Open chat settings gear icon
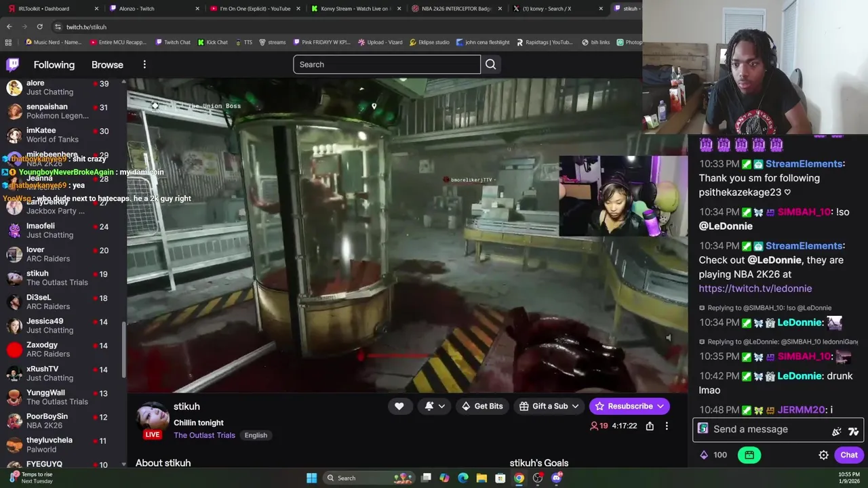This screenshot has height=488, width=868. (823, 455)
